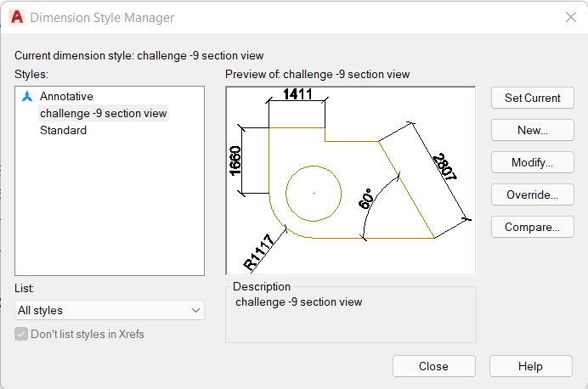Click the blue annotative scale icon
This screenshot has height=389, width=588.
[x=27, y=96]
